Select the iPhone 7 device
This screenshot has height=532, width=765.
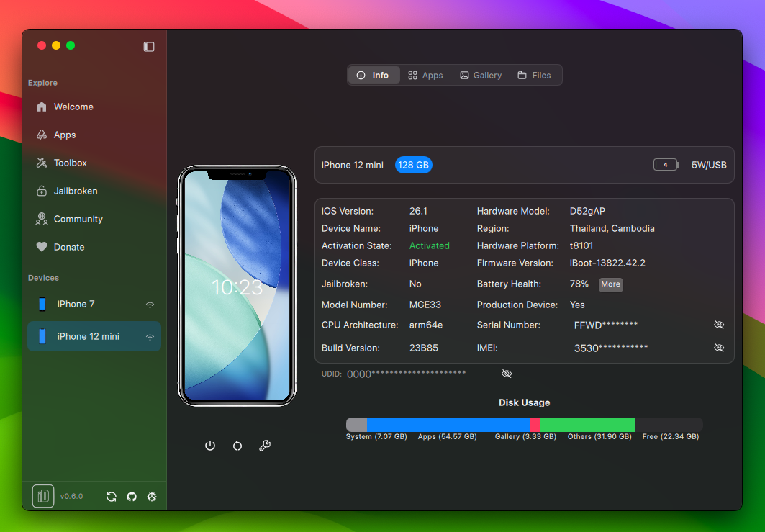pyautogui.click(x=94, y=304)
